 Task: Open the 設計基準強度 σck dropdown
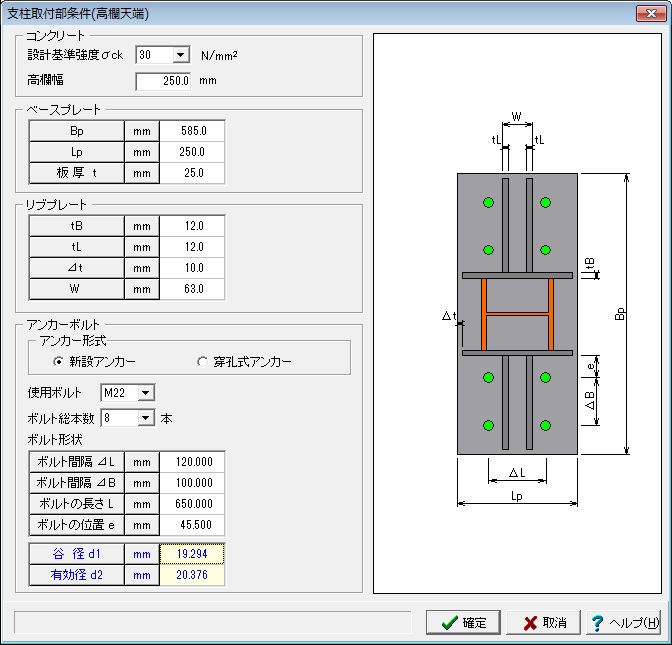point(180,55)
